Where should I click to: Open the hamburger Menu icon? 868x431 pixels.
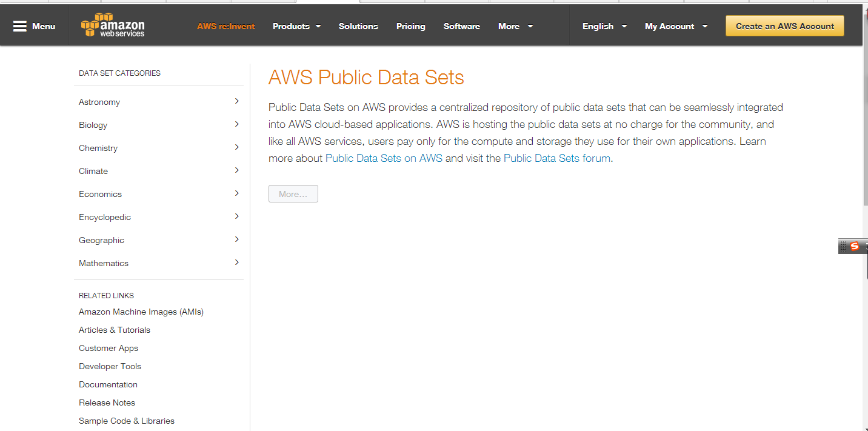coord(20,26)
